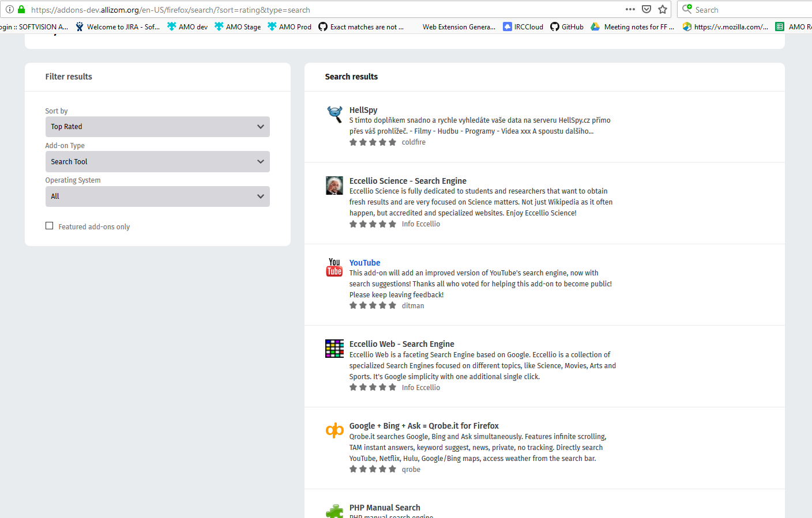The height and width of the screenshot is (518, 812).
Task: Click the Eccellio Science star rating
Action: pyautogui.click(x=373, y=224)
